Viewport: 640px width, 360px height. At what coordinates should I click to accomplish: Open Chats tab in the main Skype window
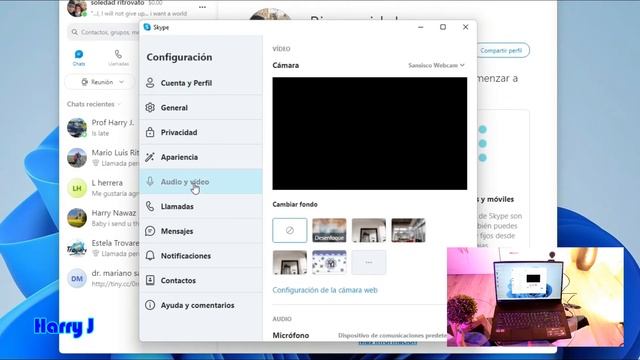(79, 58)
